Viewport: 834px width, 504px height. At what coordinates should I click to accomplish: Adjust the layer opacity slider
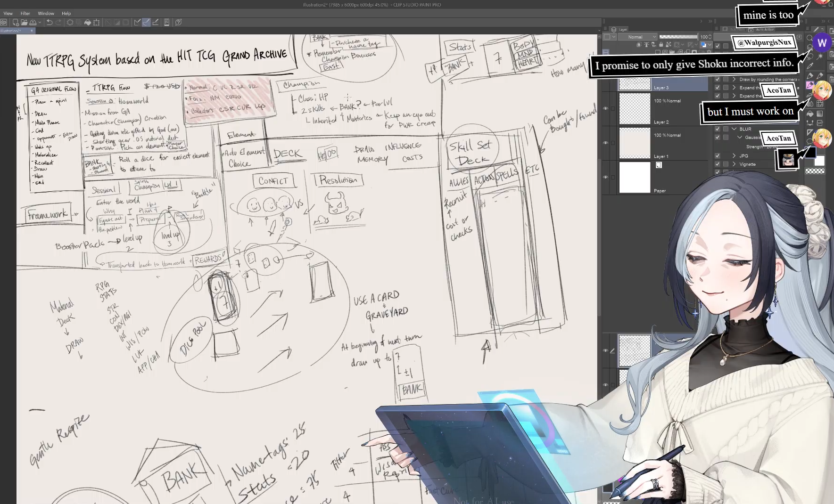point(678,37)
